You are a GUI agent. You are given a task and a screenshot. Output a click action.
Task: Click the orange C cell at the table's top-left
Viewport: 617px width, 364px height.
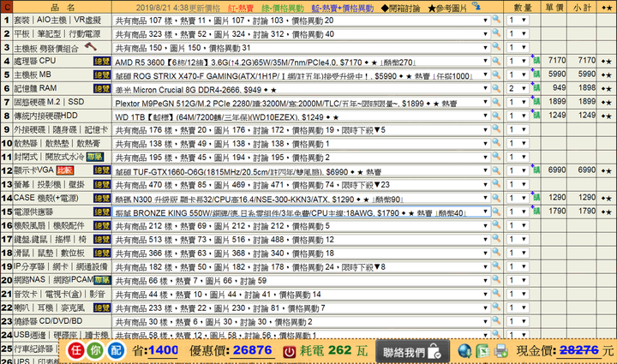7,7
